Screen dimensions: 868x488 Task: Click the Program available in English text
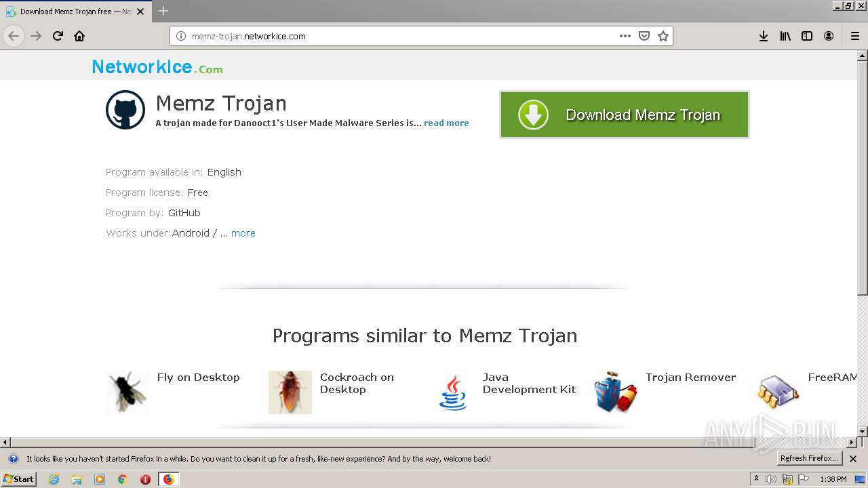click(x=174, y=172)
